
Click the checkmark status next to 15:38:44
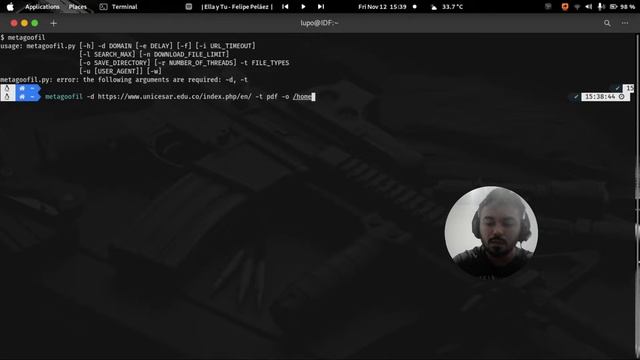coord(576,97)
